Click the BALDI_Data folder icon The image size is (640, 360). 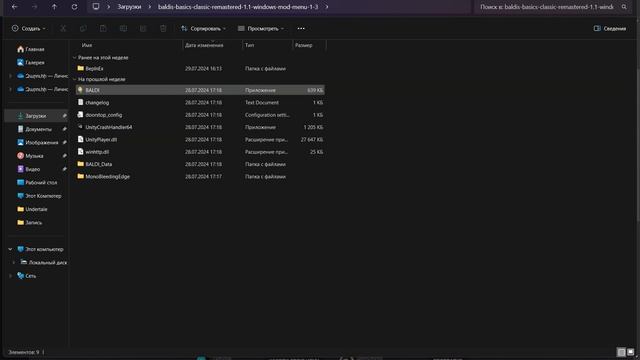click(80, 164)
